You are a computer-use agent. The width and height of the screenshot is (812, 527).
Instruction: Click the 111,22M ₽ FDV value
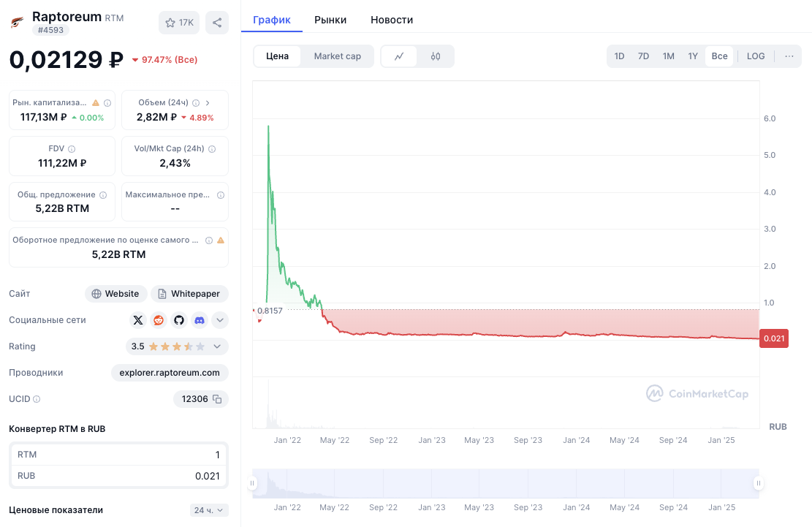coord(62,163)
